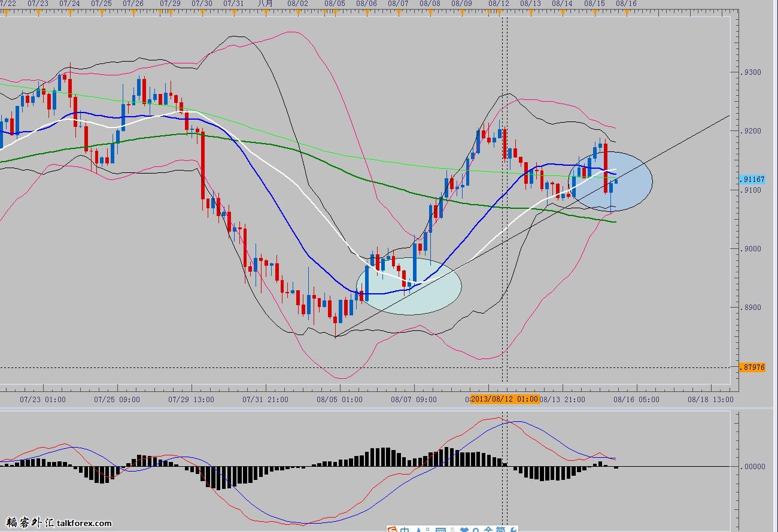Click the user login icon in the IME bar
Viewport: 778px width, 532px height.
pyautogui.click(x=452, y=529)
